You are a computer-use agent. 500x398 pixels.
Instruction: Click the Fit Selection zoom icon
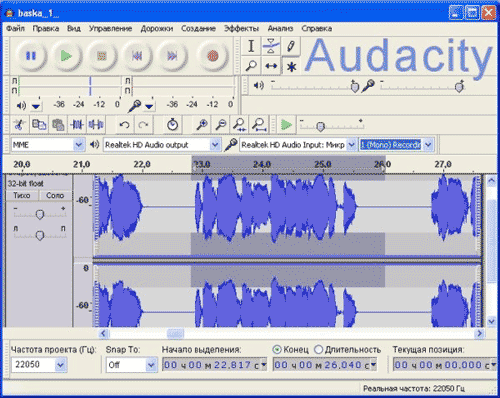pos(239,125)
